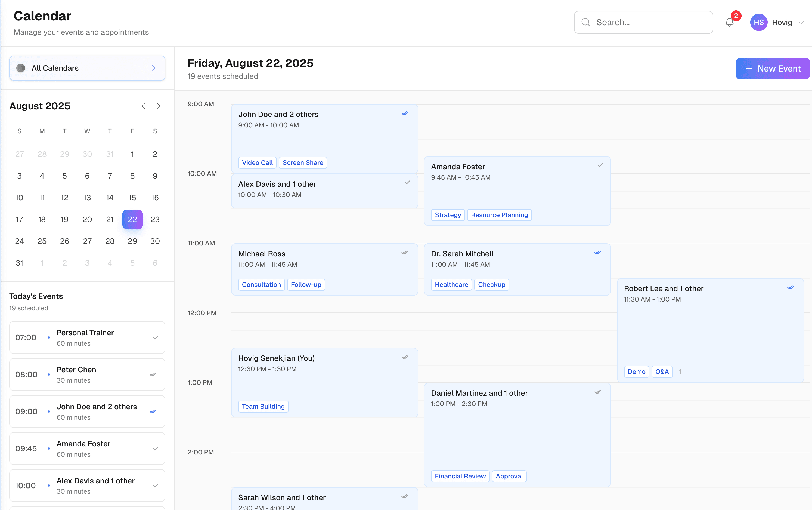
Task: Click status checkmark on Robert Lee event card
Action: (791, 287)
